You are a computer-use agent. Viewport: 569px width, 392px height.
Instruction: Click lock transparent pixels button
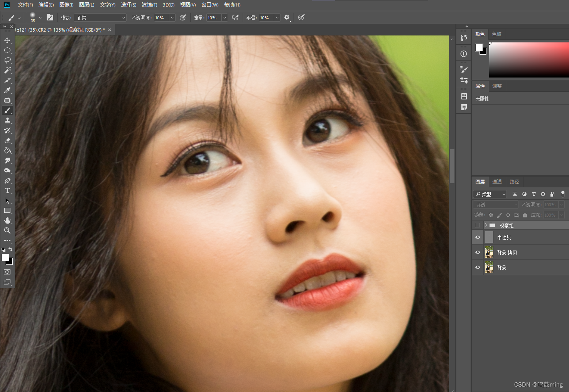tap(491, 215)
